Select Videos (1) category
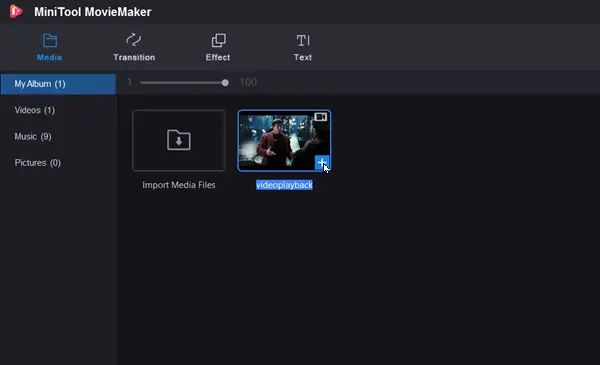The width and height of the screenshot is (600, 365). 35,110
